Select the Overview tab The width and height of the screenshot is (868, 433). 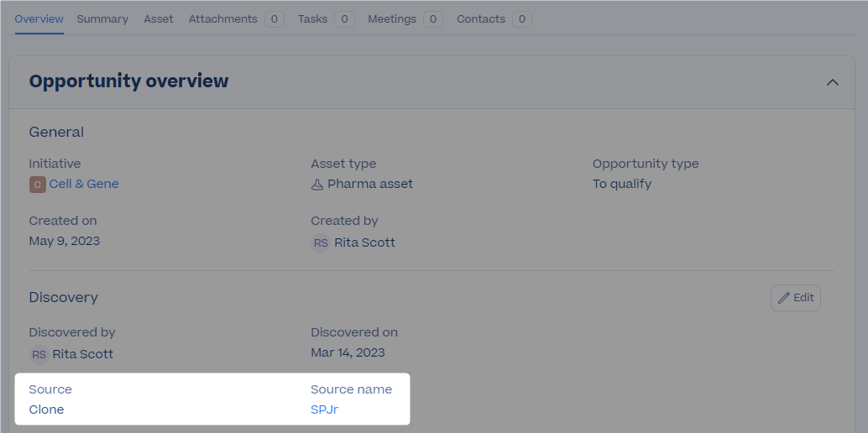[x=39, y=19]
